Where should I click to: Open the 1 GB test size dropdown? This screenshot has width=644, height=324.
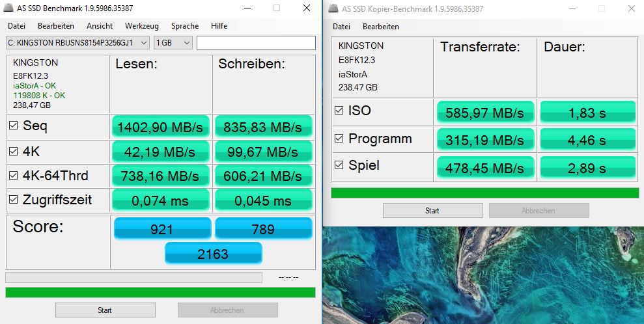pos(173,43)
